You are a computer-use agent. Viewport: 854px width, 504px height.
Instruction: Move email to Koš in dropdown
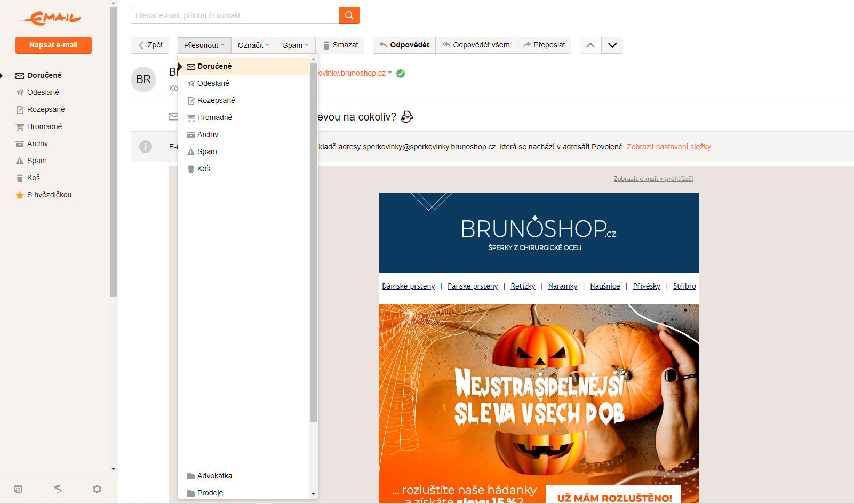(x=243, y=169)
